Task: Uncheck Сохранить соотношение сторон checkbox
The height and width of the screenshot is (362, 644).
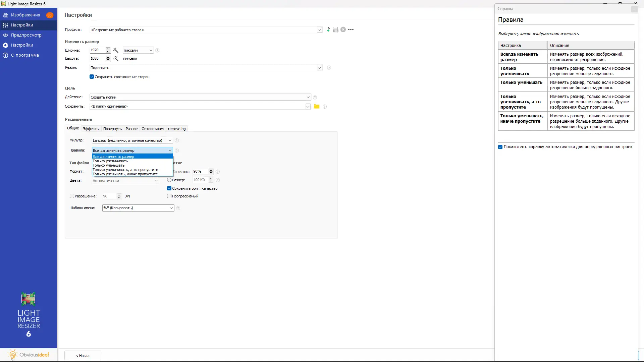Action: pos(92,77)
